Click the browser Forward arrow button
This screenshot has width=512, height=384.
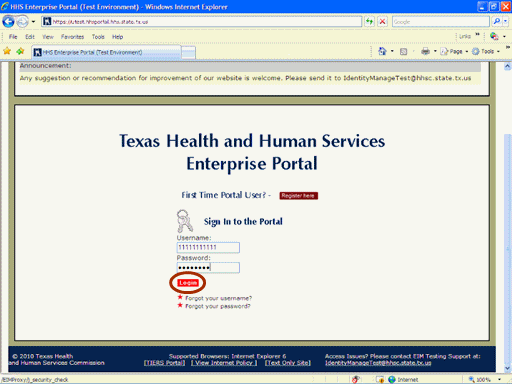(22, 22)
